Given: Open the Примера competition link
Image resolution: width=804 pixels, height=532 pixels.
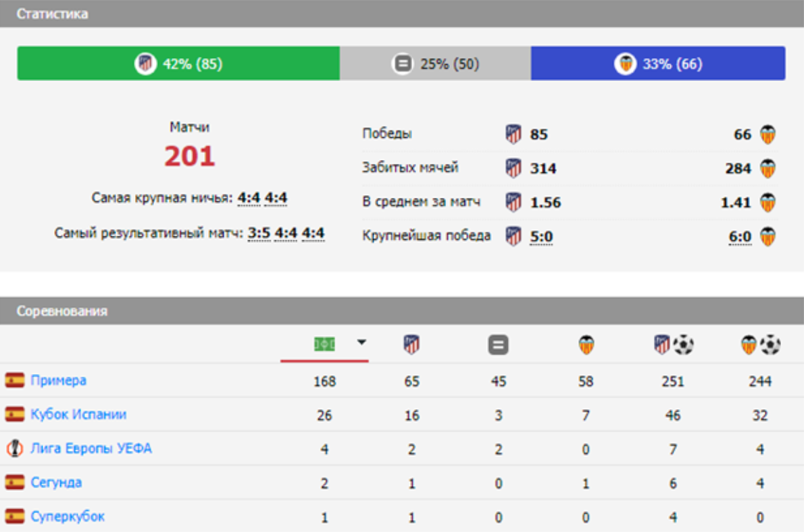Looking at the screenshot, I should pyautogui.click(x=58, y=381).
